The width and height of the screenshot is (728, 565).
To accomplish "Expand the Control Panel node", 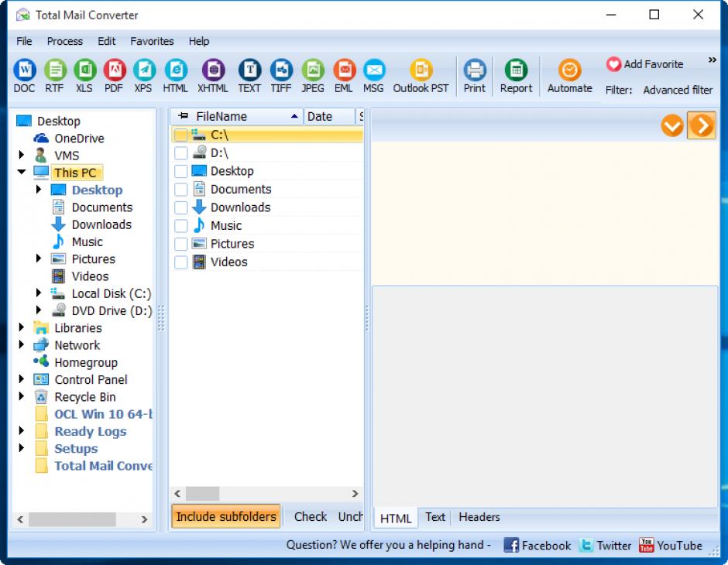I will pos(22,379).
